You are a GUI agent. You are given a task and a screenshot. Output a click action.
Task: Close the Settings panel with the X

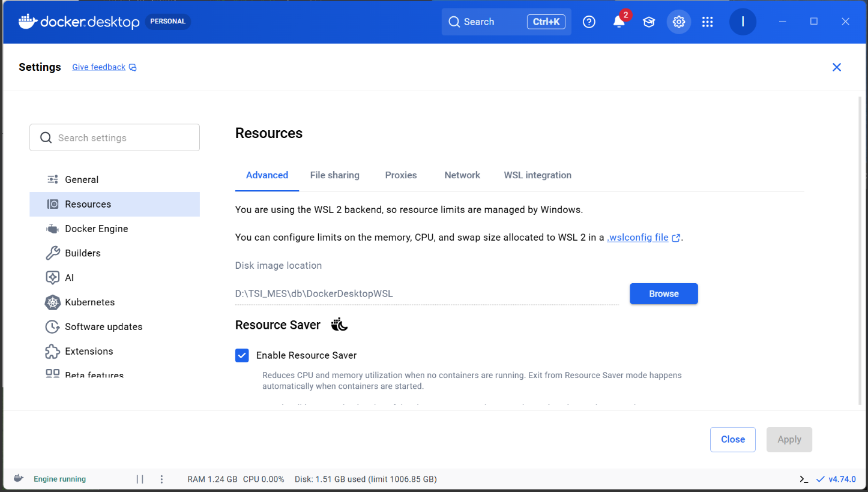pyautogui.click(x=837, y=67)
